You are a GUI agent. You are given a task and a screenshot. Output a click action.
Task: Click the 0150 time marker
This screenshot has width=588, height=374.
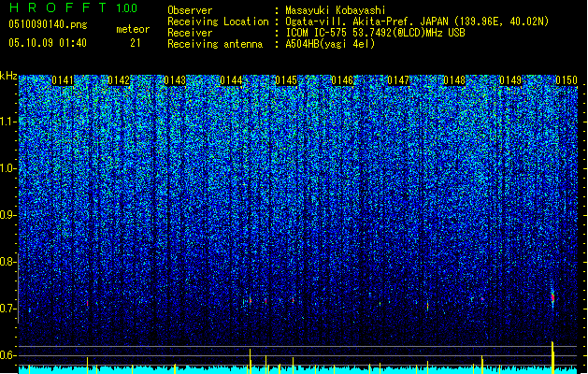click(566, 80)
